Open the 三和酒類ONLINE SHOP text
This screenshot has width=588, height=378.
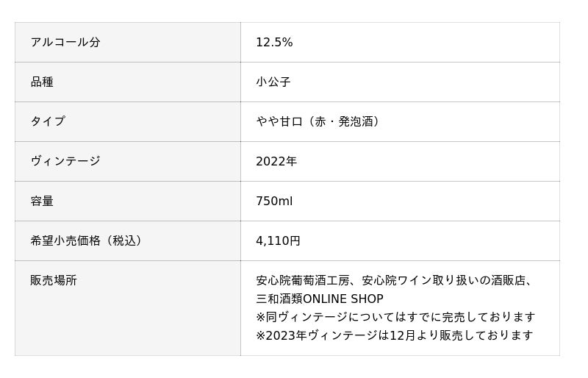coord(320,299)
